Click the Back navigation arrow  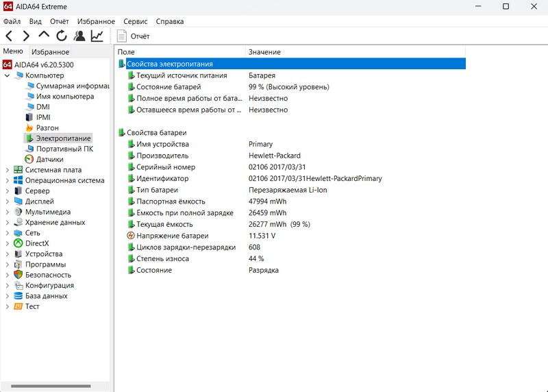pos(9,36)
